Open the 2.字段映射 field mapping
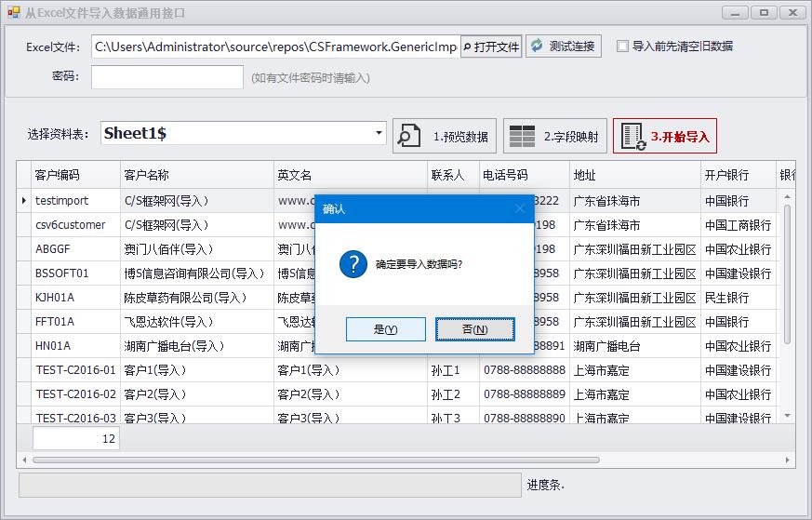This screenshot has width=812, height=520. pos(555,136)
